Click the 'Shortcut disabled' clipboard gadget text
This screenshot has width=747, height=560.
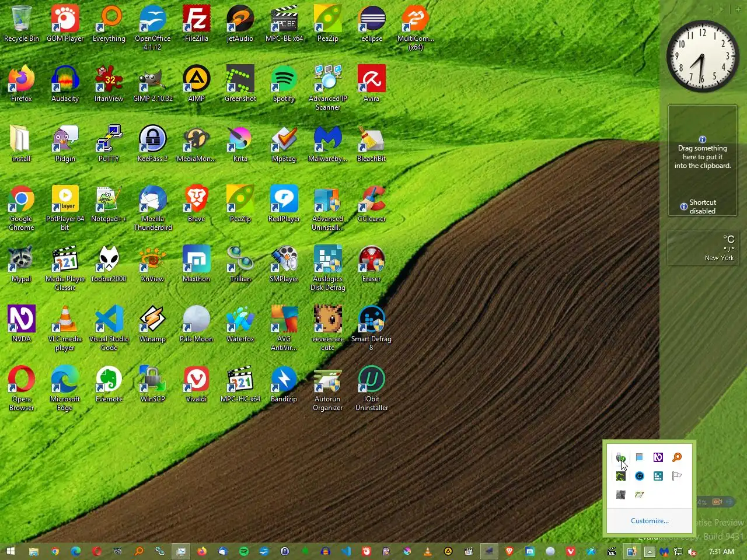click(703, 206)
